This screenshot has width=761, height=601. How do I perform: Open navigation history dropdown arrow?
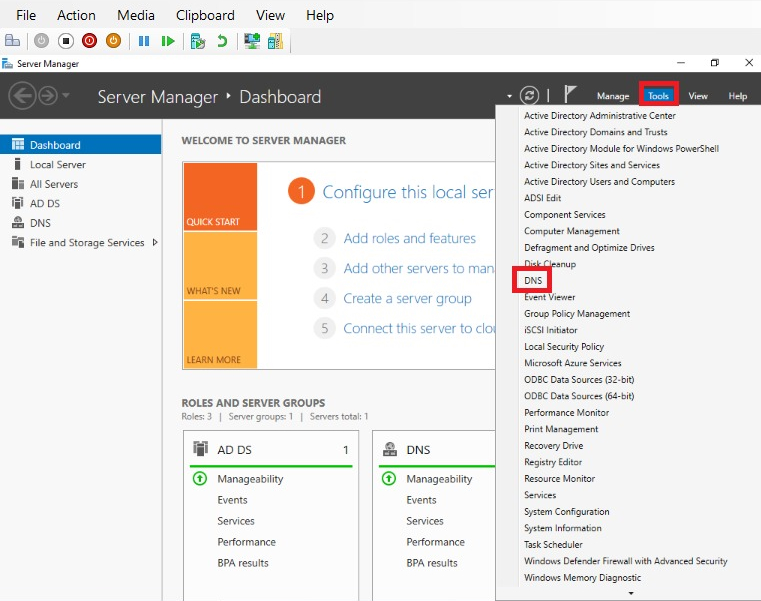click(66, 95)
